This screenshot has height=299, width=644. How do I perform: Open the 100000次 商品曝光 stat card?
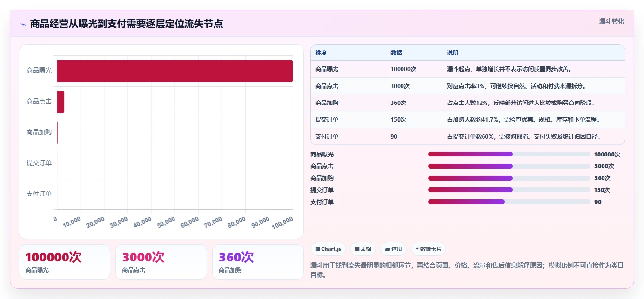click(x=65, y=262)
